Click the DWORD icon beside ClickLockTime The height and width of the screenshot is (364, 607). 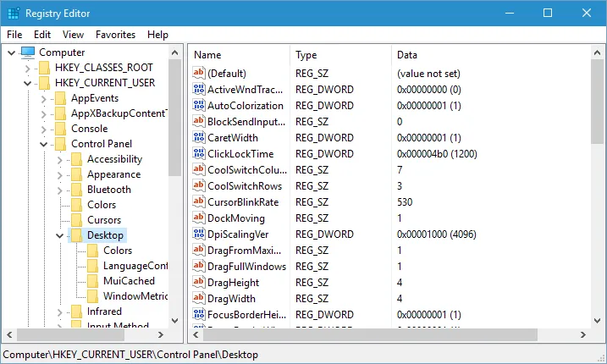[x=199, y=153]
